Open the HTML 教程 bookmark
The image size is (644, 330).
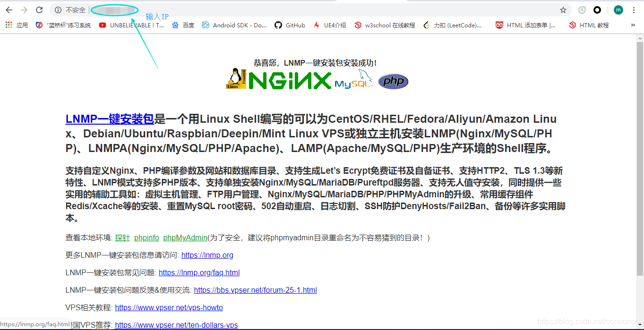coord(589,25)
